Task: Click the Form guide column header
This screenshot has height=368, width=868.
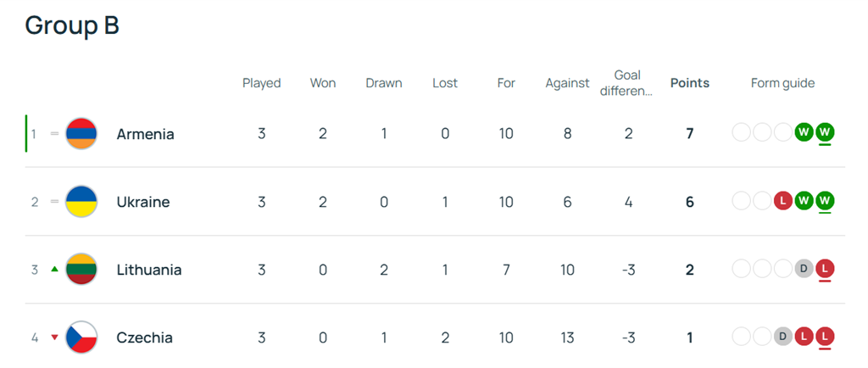Action: point(782,83)
